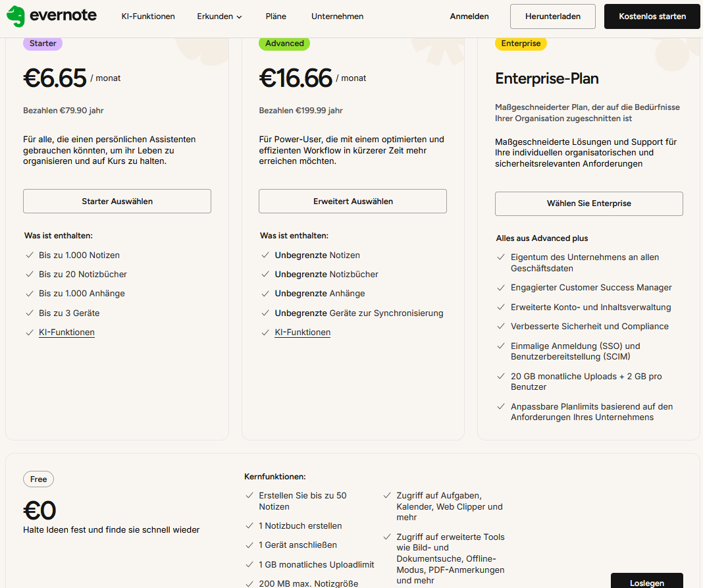Click the Herunterladen button

(552, 16)
